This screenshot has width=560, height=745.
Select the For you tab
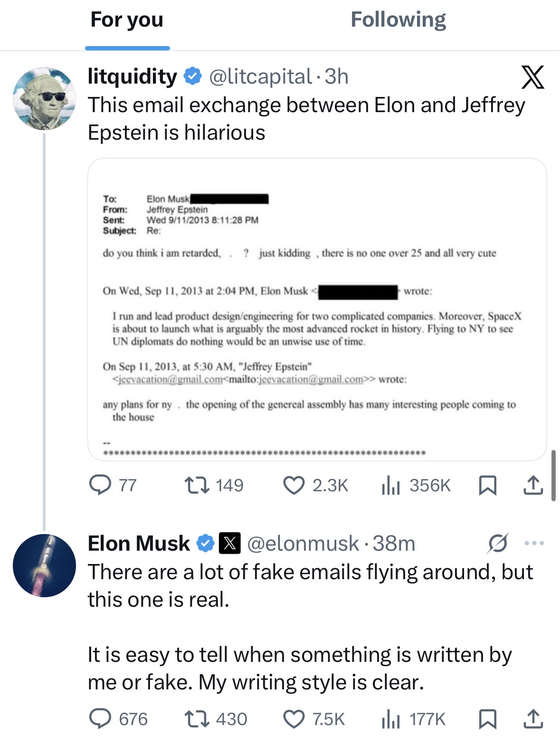(127, 20)
